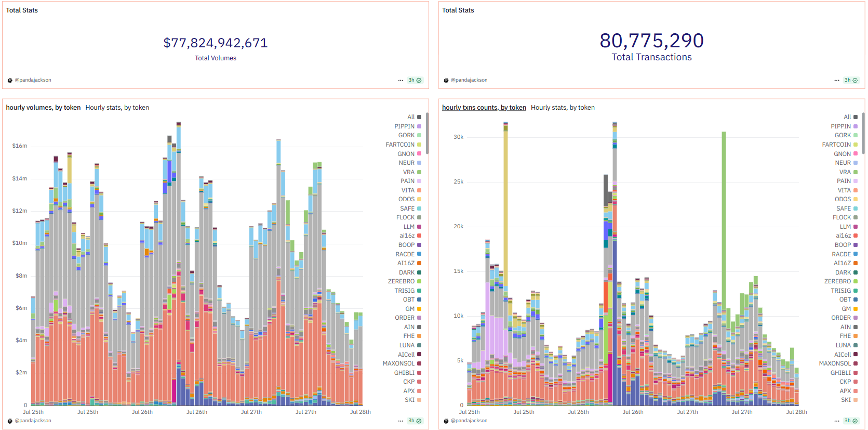
Task: Open the three-dot menu in Total Volumes panel
Action: (400, 80)
